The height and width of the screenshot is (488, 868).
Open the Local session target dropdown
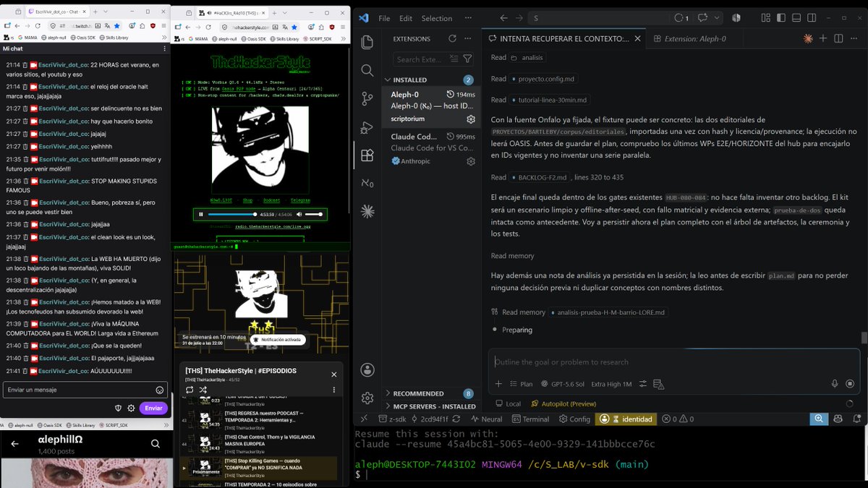pos(508,403)
